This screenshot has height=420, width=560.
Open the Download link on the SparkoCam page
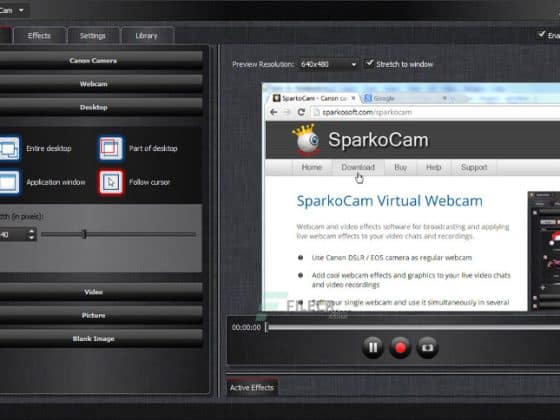(x=358, y=167)
